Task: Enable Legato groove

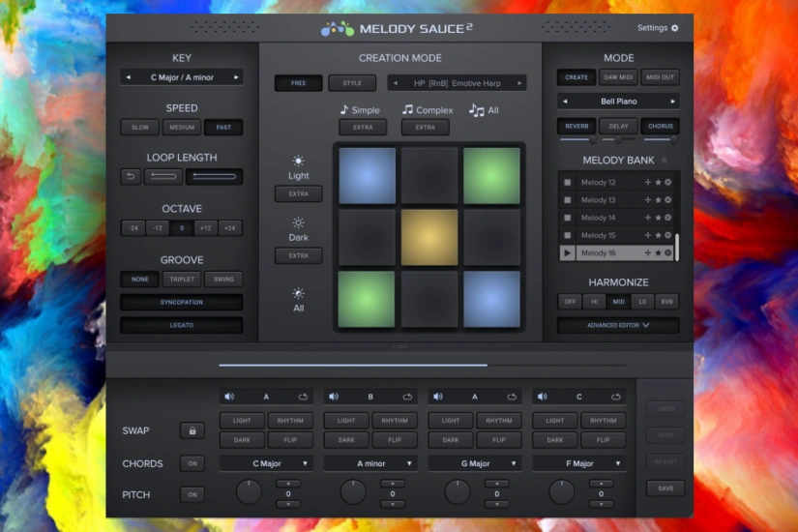Action: pos(181,325)
